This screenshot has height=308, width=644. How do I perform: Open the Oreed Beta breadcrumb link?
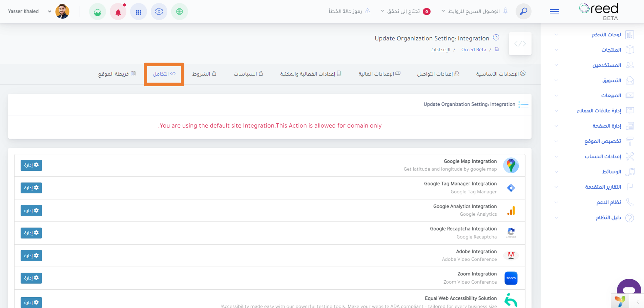point(474,50)
